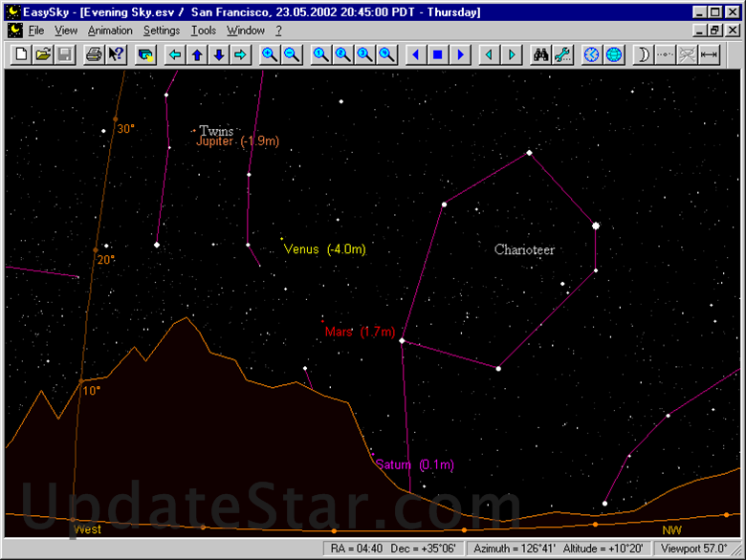Play animation forward with blue arrow
Image resolution: width=746 pixels, height=560 pixels.
click(x=460, y=55)
